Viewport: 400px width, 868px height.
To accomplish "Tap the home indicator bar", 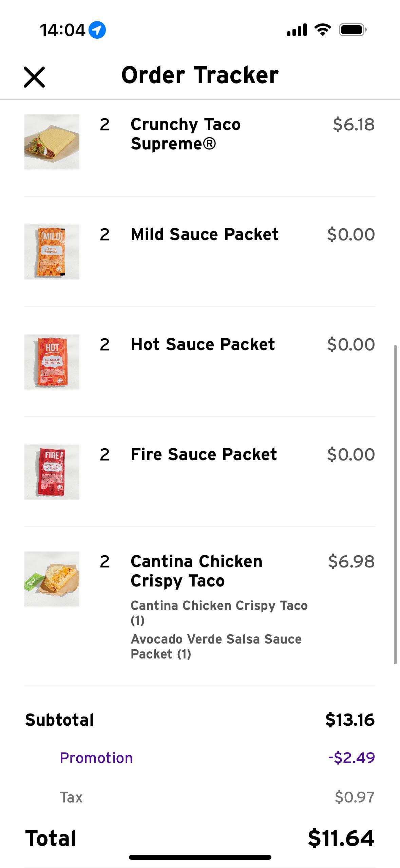I will pos(200,857).
